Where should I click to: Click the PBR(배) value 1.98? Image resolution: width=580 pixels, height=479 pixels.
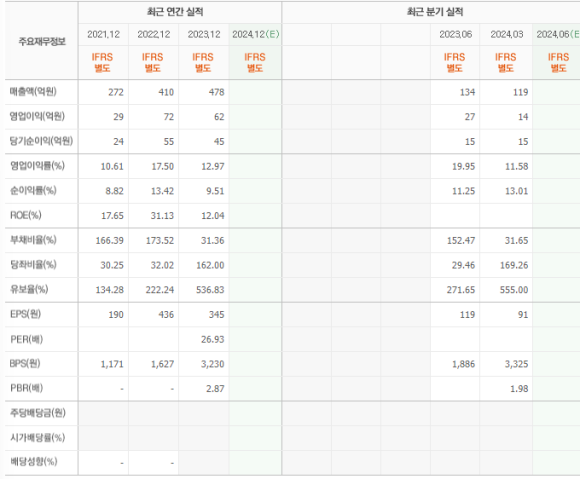point(519,389)
